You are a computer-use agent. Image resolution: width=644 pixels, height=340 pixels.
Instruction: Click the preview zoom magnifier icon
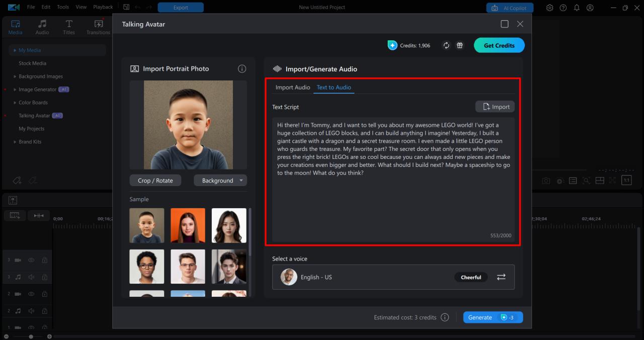tap(586, 181)
